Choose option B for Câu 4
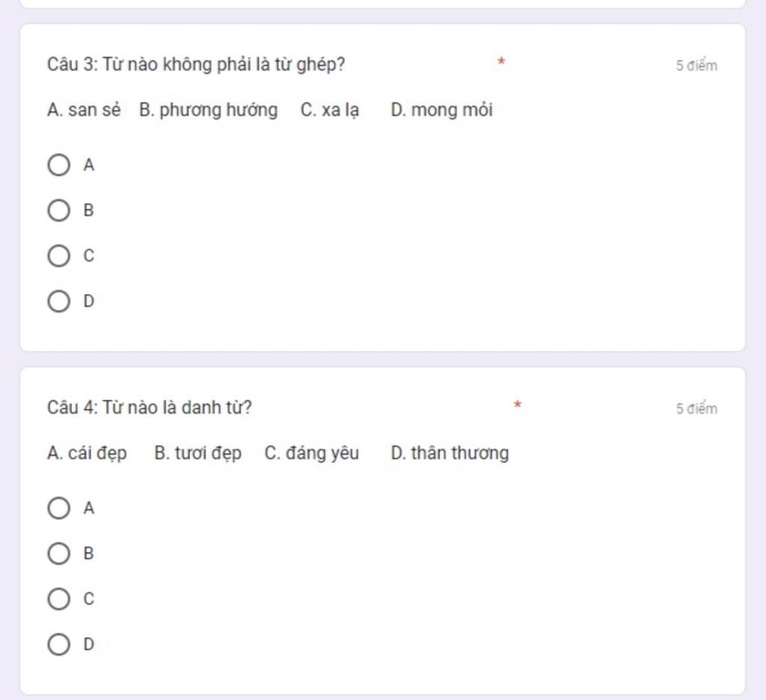The height and width of the screenshot is (700, 766). pos(58,553)
